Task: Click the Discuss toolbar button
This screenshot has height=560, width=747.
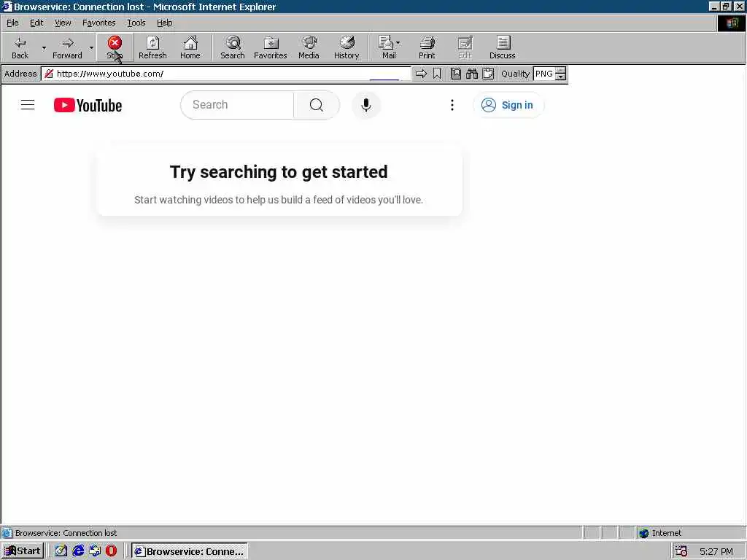Action: tap(502, 47)
